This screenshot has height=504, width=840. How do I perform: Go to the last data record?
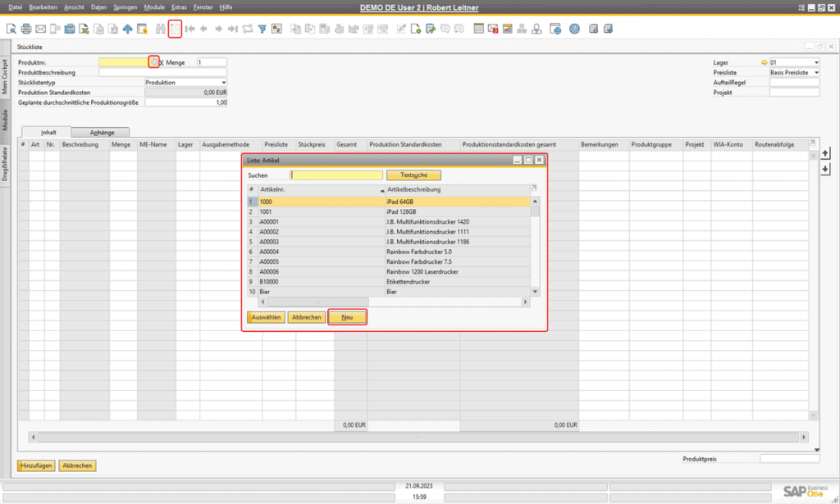(232, 29)
